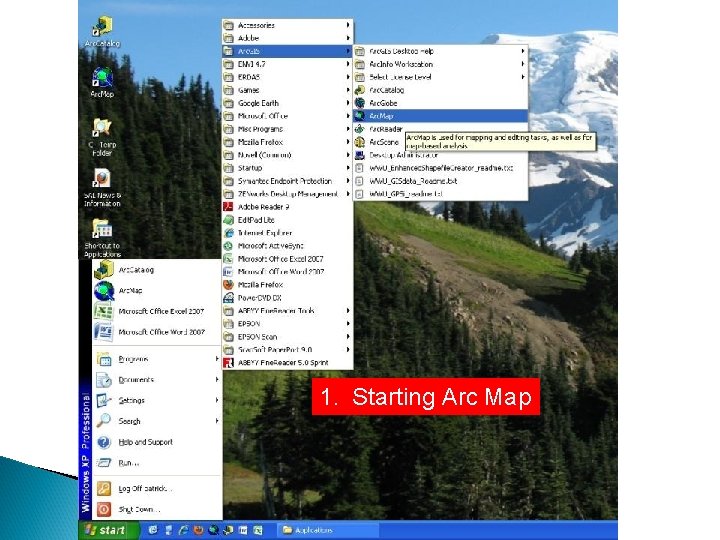Screen dimensions: 720x540
Task: Open the Run... dialog entry
Action: [x=157, y=463]
